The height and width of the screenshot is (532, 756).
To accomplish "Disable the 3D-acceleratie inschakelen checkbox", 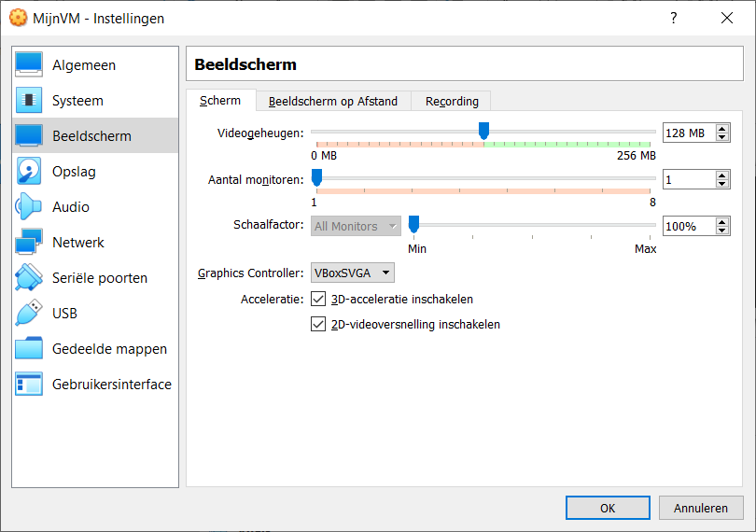I will [x=318, y=300].
